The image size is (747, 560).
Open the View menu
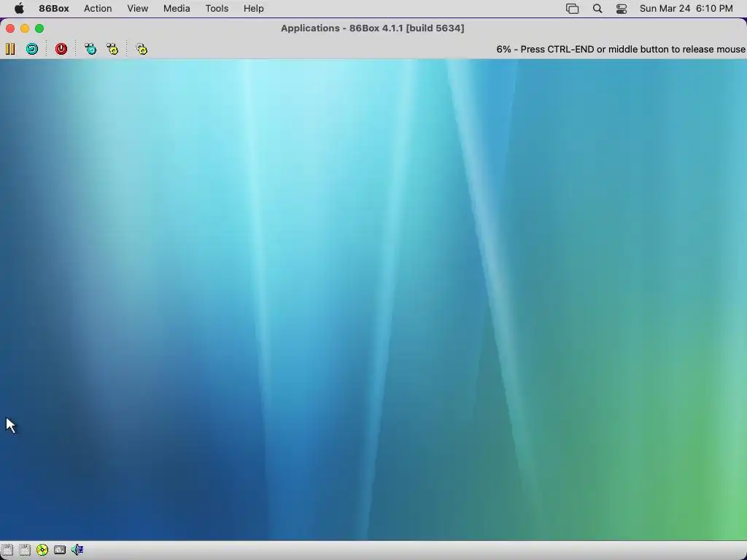(137, 9)
